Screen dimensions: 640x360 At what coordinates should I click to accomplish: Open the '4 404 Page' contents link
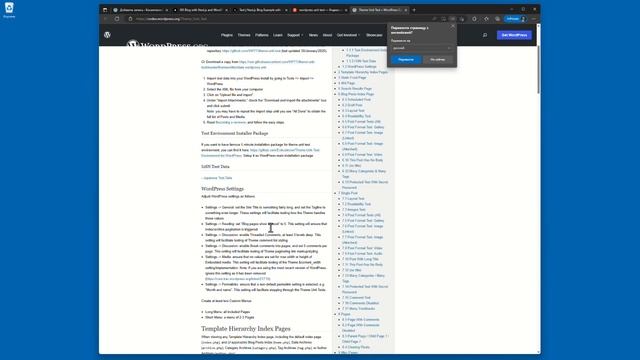pyautogui.click(x=347, y=83)
